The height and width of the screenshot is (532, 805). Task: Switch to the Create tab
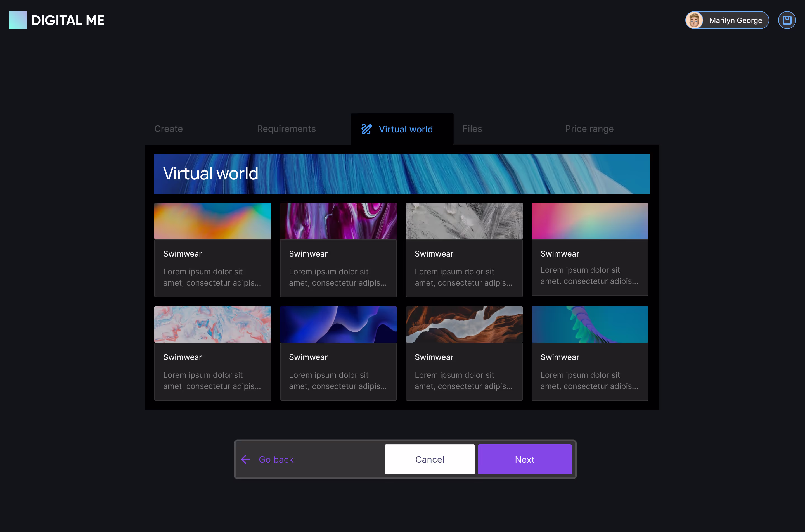pos(168,129)
